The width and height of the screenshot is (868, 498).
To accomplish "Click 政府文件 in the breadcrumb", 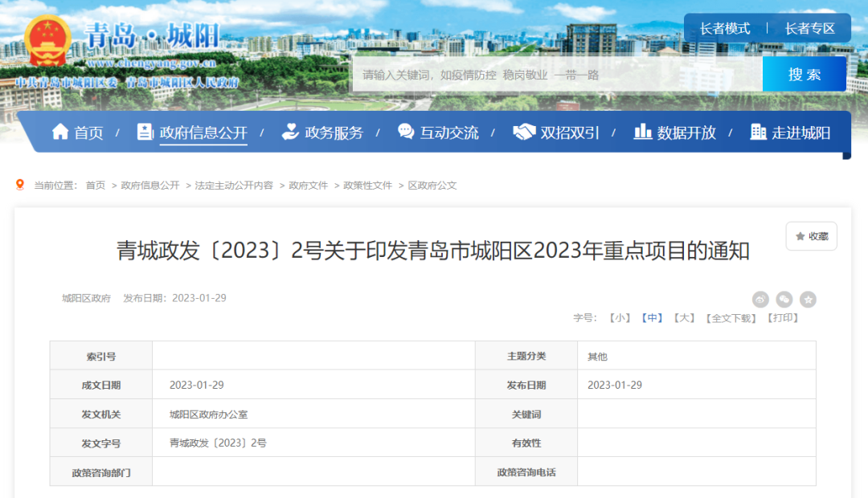I will [309, 186].
